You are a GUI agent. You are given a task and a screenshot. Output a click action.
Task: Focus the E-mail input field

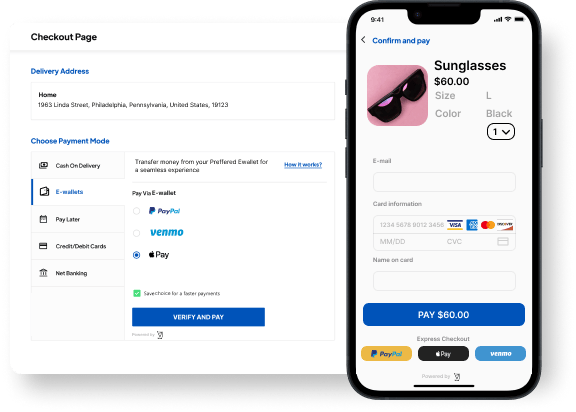[x=444, y=182]
